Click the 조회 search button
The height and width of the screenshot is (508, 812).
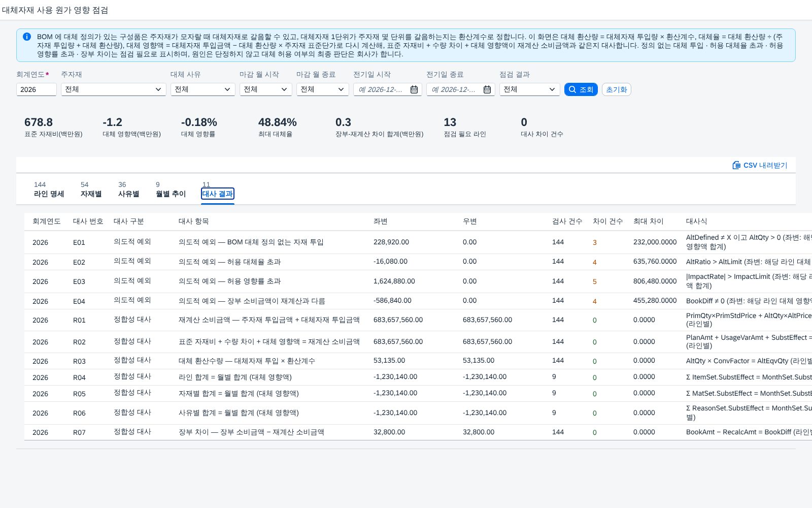tap(581, 89)
